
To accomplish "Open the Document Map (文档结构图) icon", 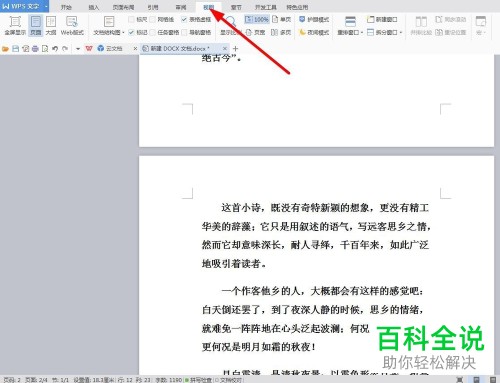I will coord(109,21).
